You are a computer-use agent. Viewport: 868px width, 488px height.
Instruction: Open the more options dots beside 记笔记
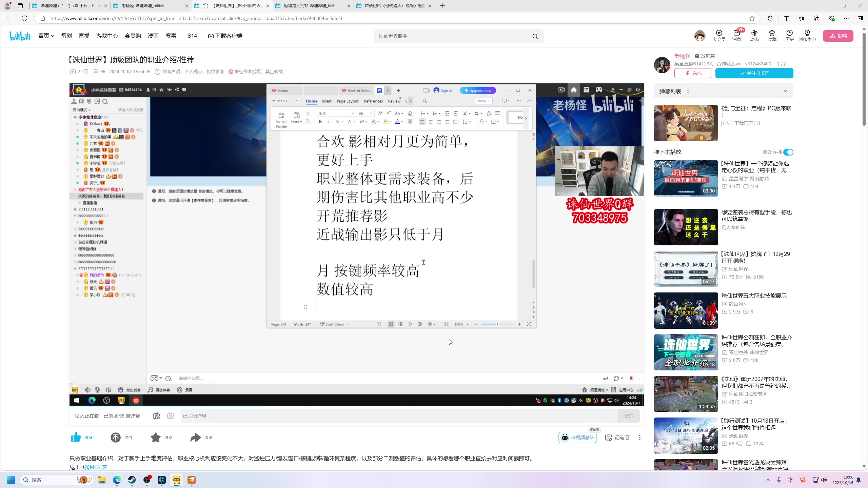click(640, 437)
